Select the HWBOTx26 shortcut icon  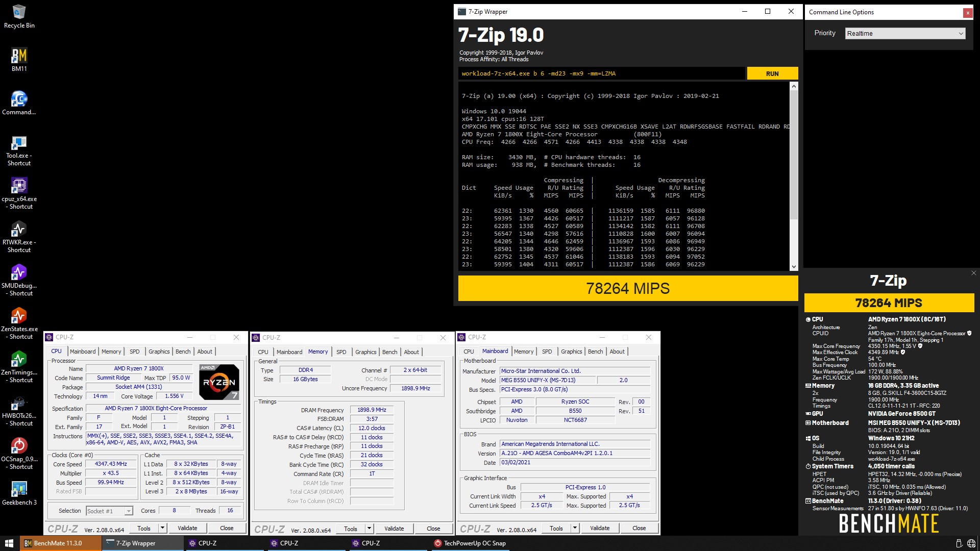point(19,411)
